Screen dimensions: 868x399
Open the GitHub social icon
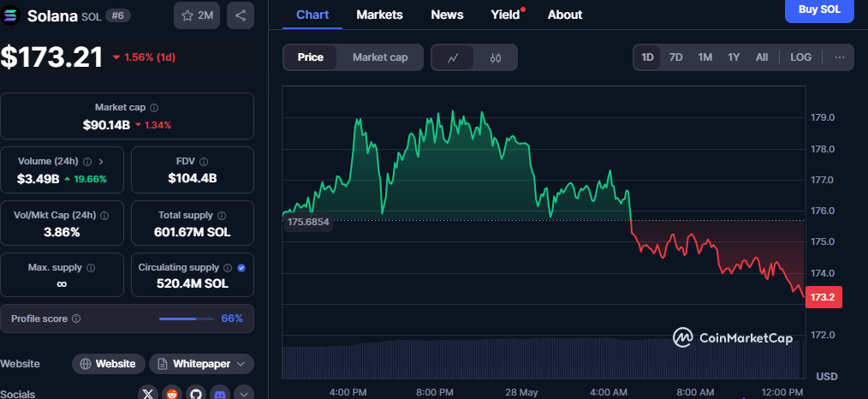click(x=196, y=394)
